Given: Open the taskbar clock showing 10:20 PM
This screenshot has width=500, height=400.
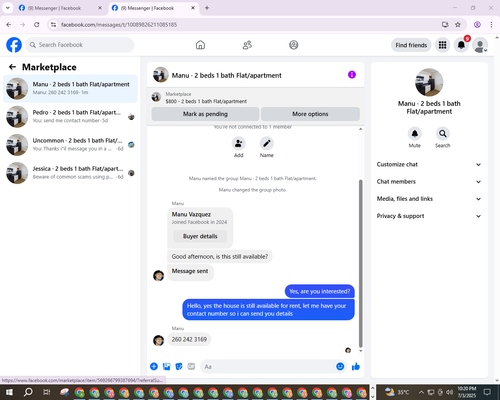Looking at the screenshot, I should [x=467, y=392].
